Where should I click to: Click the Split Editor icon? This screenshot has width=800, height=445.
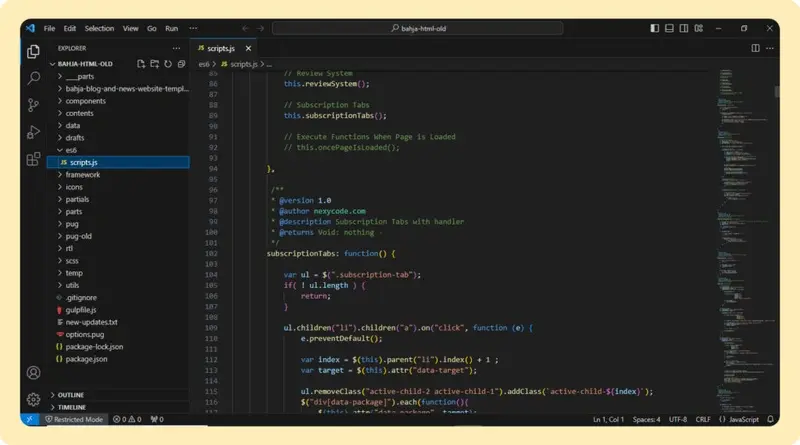[x=755, y=48]
